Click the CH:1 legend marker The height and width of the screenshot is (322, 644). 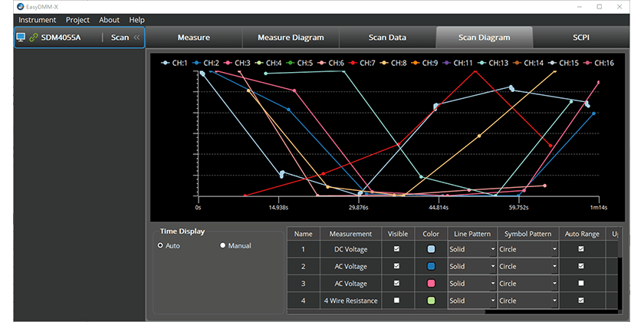click(165, 63)
